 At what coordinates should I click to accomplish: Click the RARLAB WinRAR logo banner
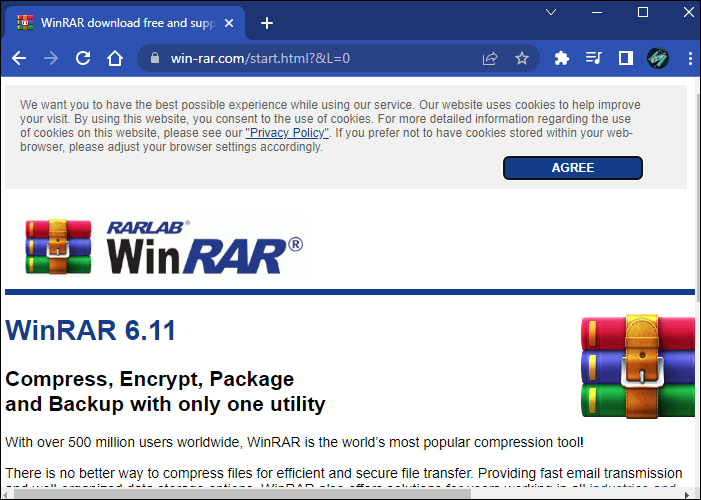tap(165, 247)
